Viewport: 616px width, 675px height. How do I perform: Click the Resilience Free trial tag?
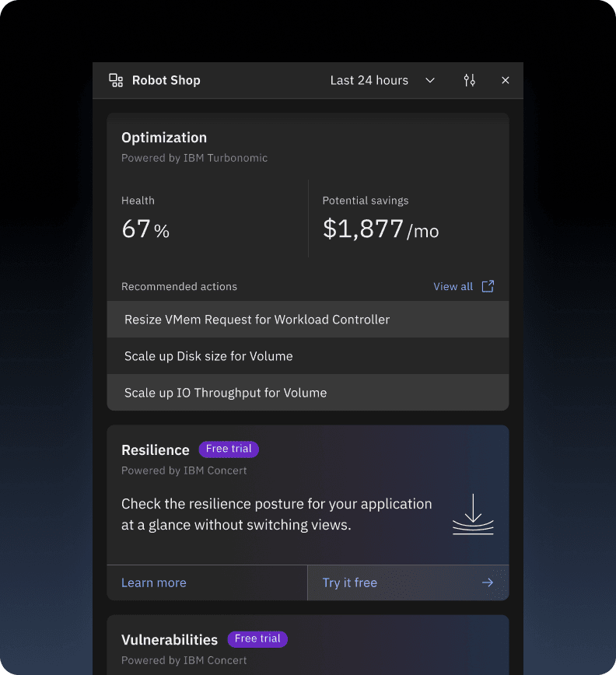(x=229, y=449)
